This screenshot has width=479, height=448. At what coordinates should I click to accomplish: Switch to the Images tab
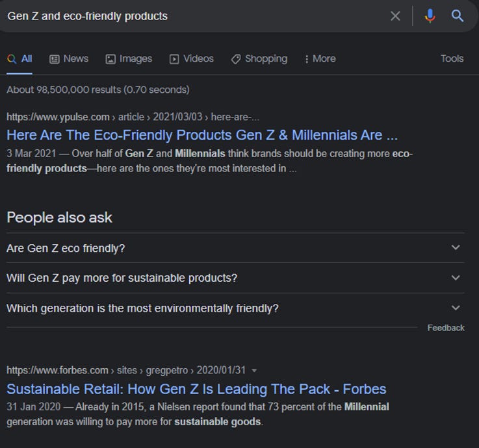[129, 58]
